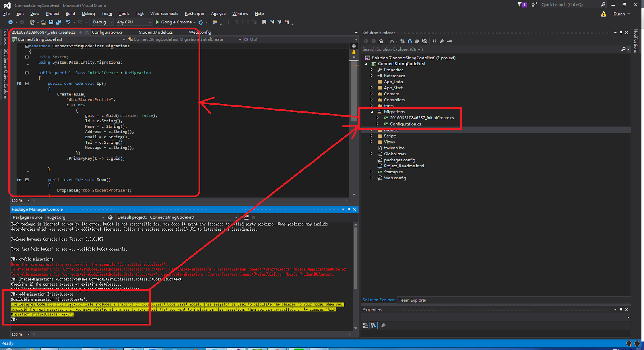Open the Web Essentials menu

pos(164,14)
